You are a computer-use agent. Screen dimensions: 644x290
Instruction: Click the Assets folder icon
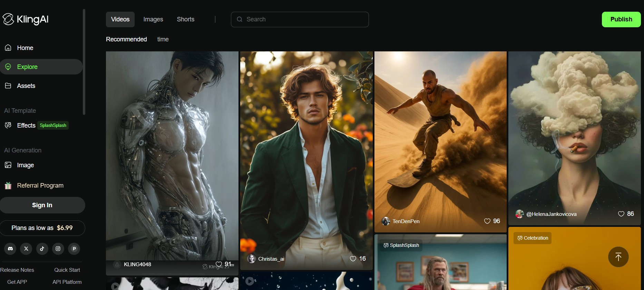pyautogui.click(x=8, y=86)
